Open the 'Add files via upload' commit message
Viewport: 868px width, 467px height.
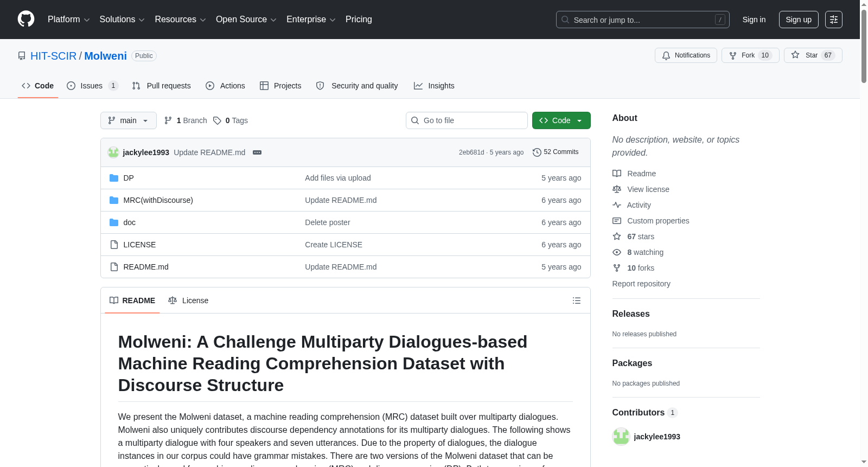(338, 178)
